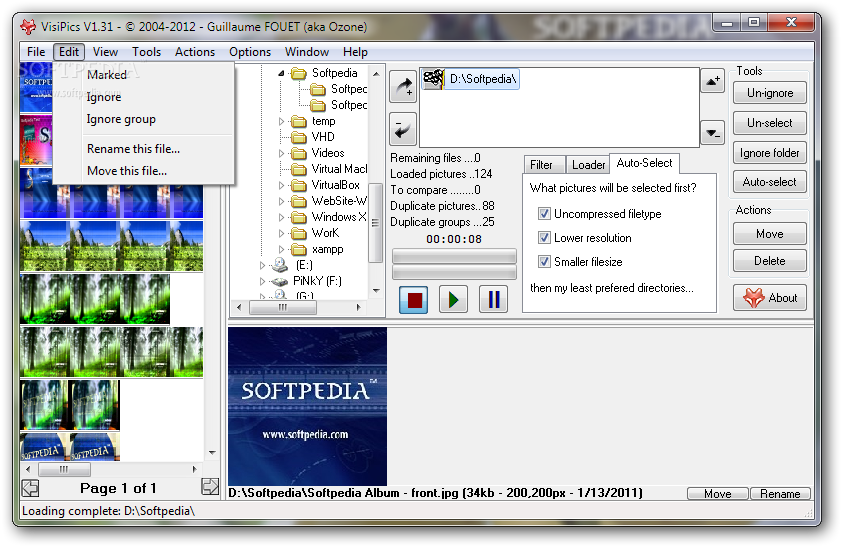
Task: Click the VirtualBox folder icon
Action: (299, 186)
